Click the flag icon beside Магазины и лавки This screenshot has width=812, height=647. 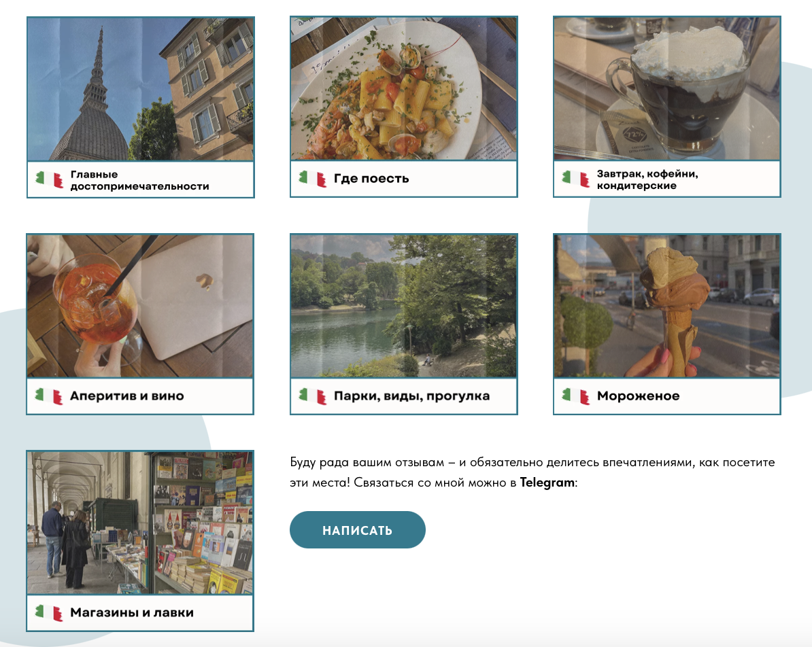pos(49,612)
